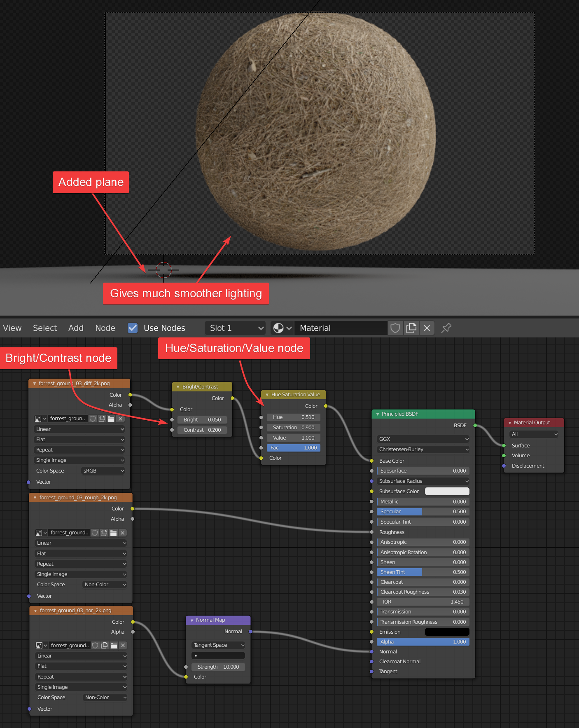Open Single Image source dropdown in nor node
579x728 pixels.
tap(82, 687)
